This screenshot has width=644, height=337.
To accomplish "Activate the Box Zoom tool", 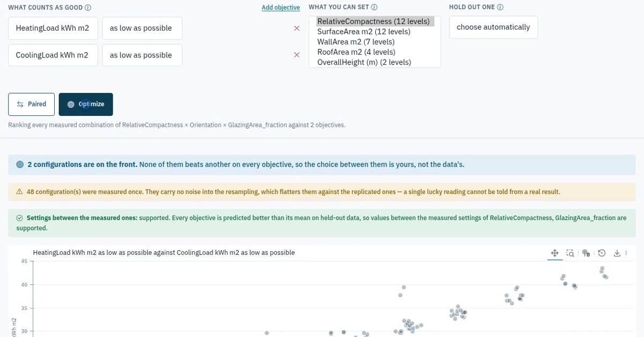I will (x=570, y=253).
